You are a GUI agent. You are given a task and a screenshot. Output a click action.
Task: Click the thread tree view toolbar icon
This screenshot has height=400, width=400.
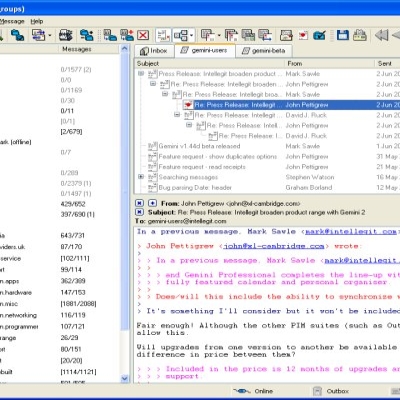181,35
